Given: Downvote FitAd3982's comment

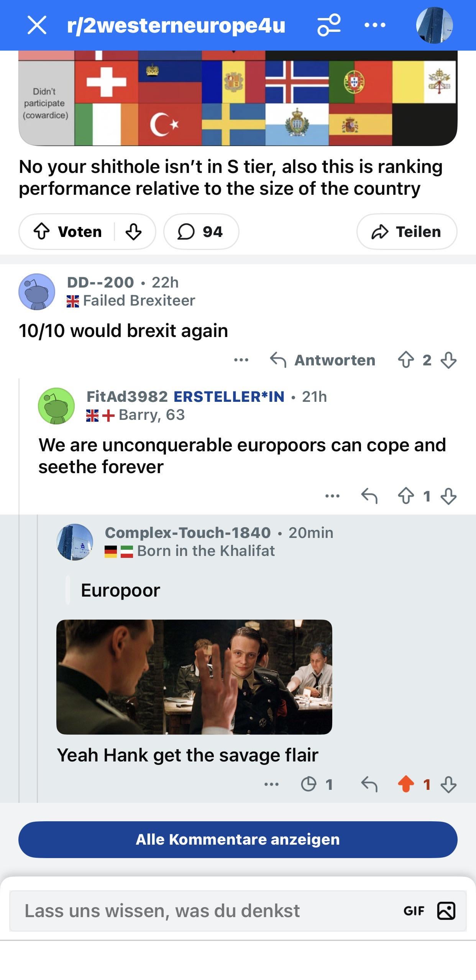Looking at the screenshot, I should click(448, 497).
